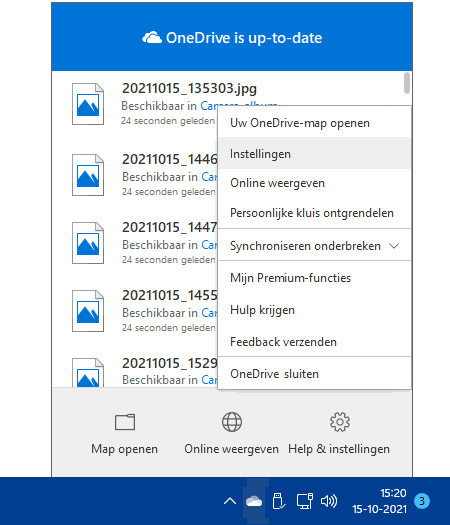Click Online weergeven label in the bottom bar
The image size is (450, 525).
[231, 449]
